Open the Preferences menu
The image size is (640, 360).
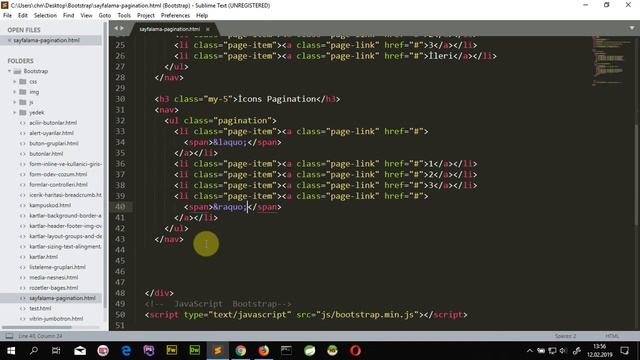coord(175,16)
